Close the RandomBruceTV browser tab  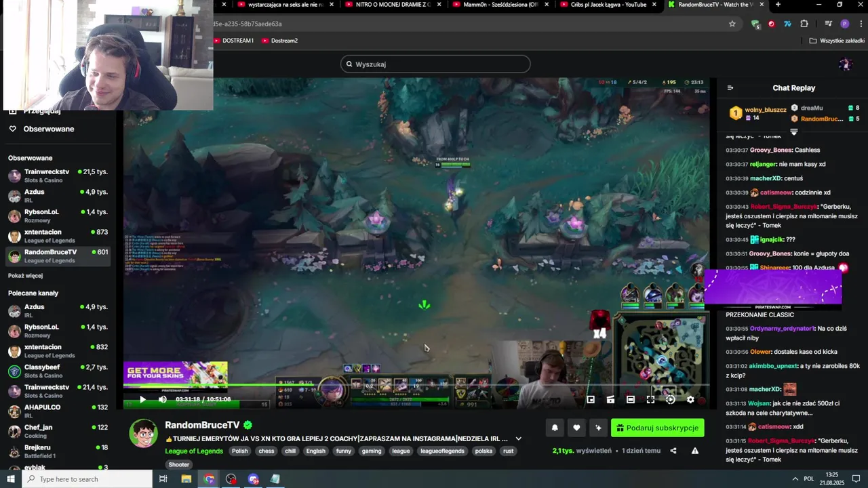click(761, 4)
